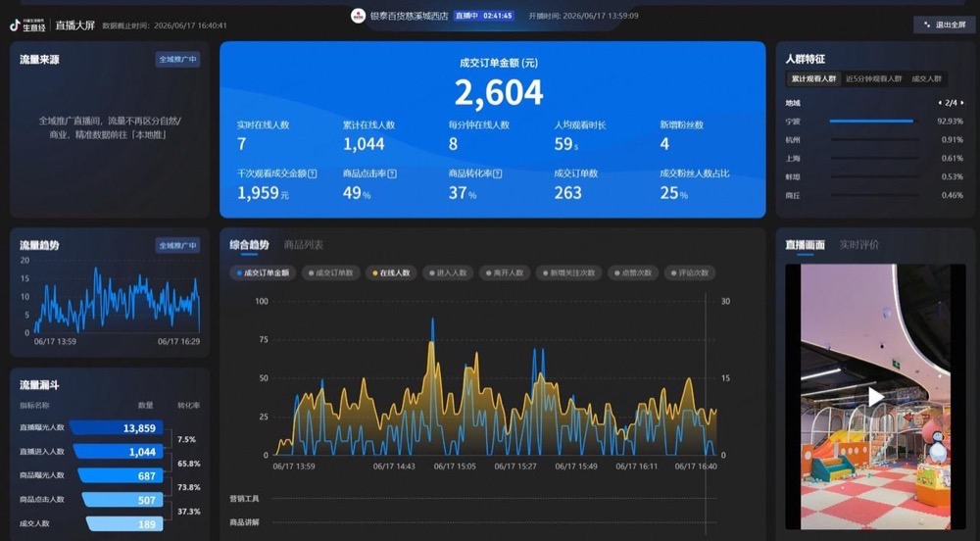
Task: Switch to the 商品列表 tab
Action: [x=303, y=245]
